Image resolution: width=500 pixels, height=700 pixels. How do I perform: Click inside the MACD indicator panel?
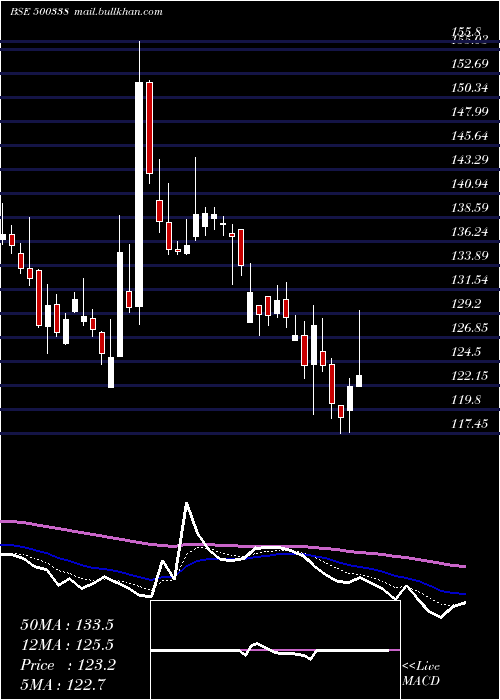[x=275, y=650]
